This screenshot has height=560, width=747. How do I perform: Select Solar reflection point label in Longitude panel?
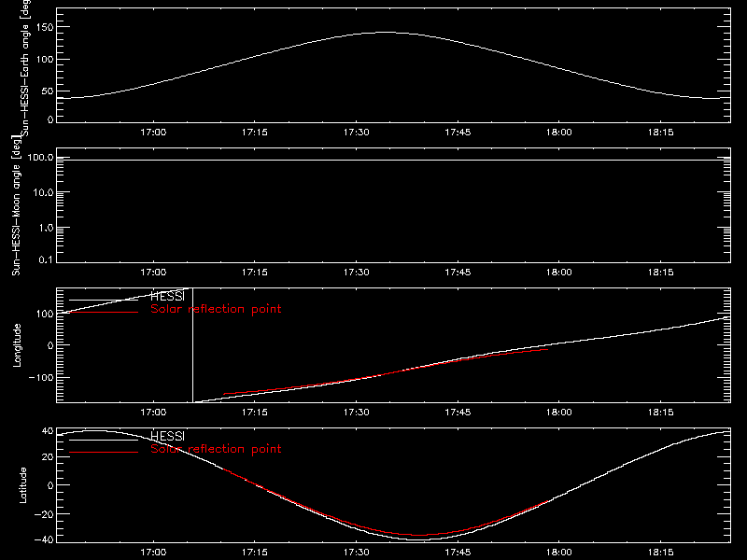(216, 309)
